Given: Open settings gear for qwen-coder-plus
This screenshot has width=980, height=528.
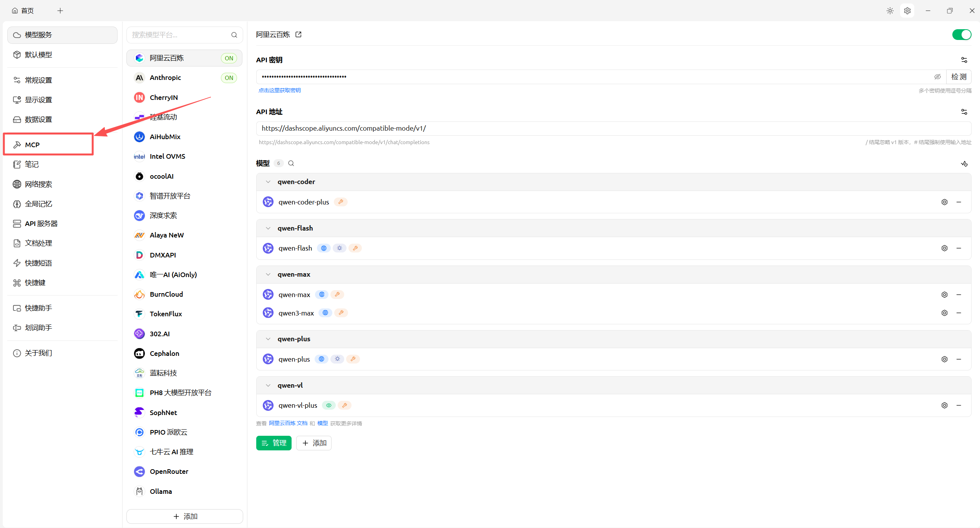Looking at the screenshot, I should pos(944,202).
